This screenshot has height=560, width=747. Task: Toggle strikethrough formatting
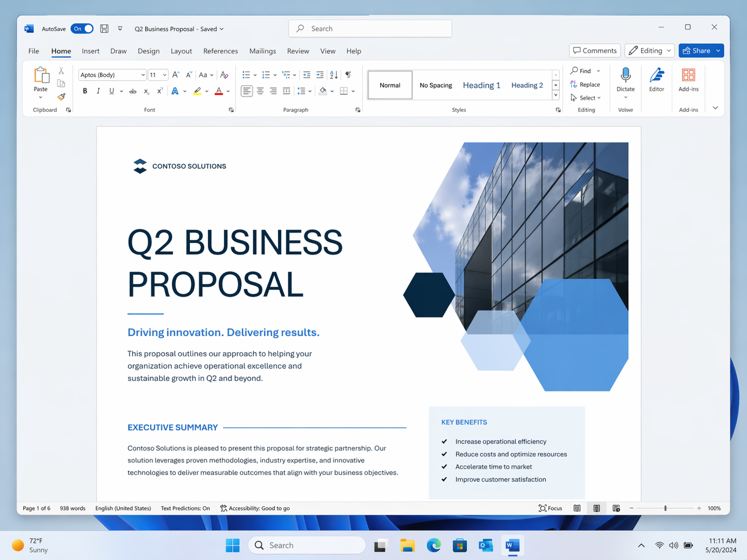[x=133, y=91]
